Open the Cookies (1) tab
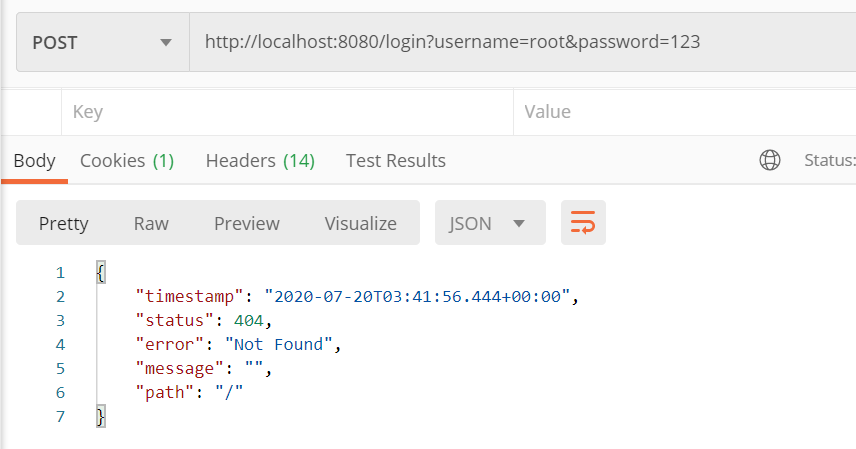The image size is (856, 449). [x=127, y=161]
